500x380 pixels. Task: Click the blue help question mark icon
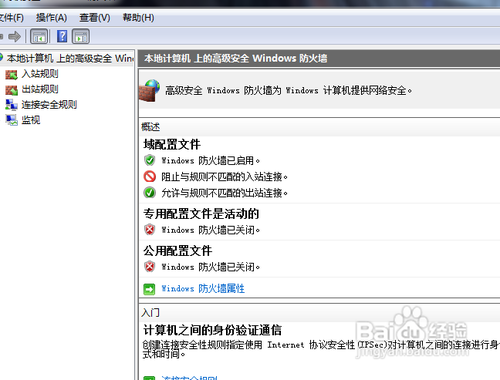point(62,36)
